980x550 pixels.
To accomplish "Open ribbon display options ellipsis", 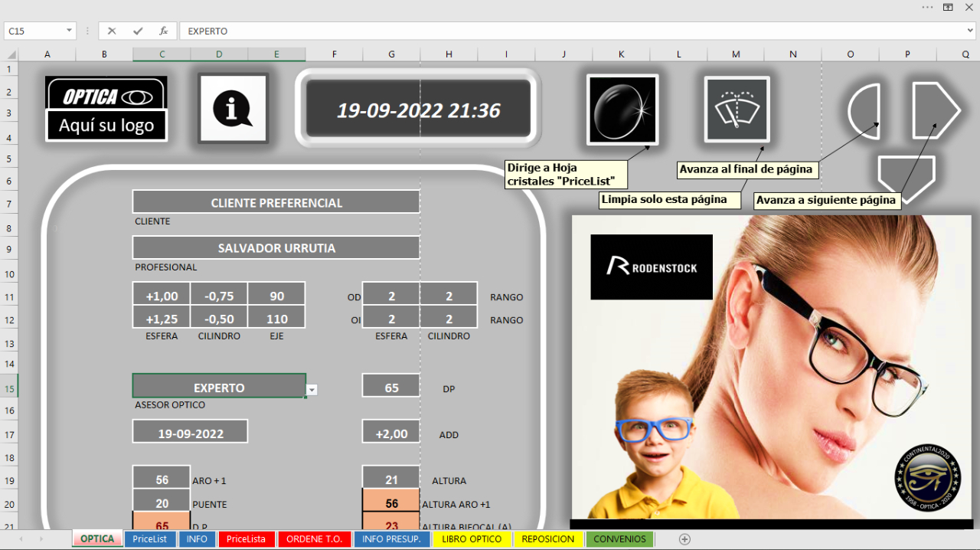I will (927, 7).
